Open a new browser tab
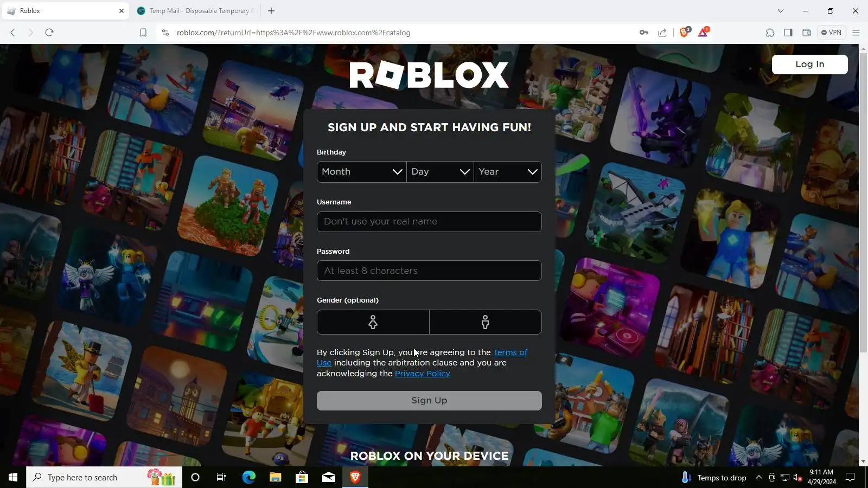The image size is (868, 488). coord(271,11)
